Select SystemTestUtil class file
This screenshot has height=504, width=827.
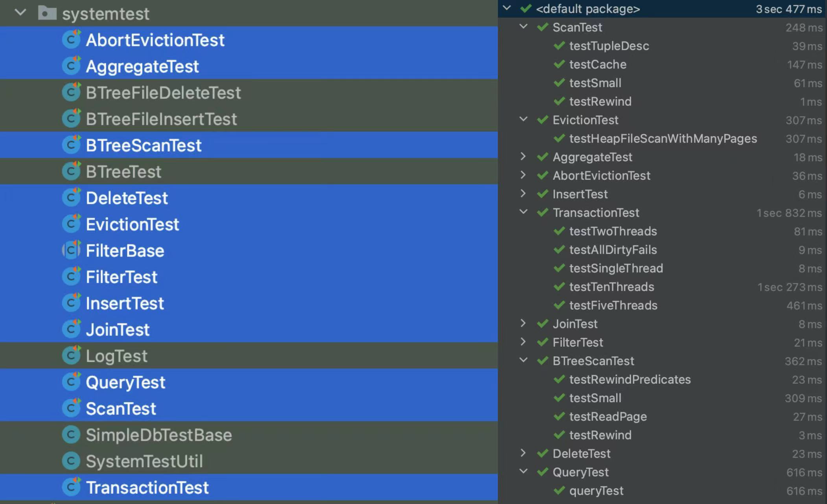tap(144, 461)
